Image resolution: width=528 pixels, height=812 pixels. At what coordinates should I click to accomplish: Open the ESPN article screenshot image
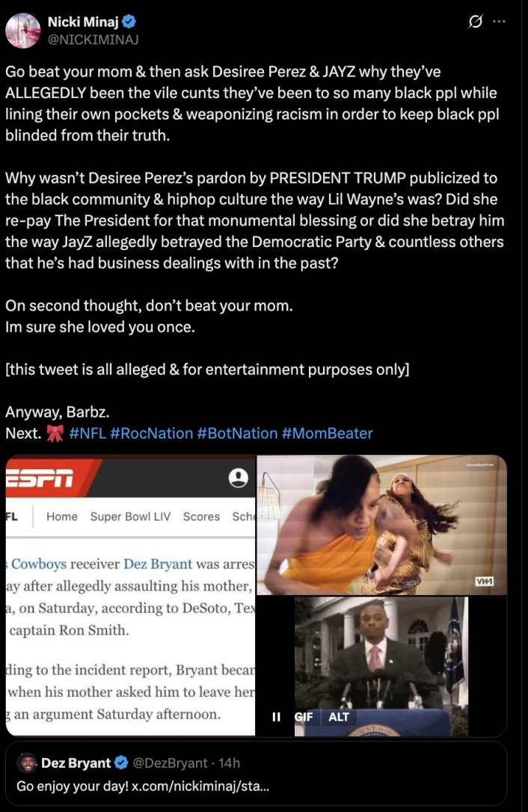coord(130,596)
